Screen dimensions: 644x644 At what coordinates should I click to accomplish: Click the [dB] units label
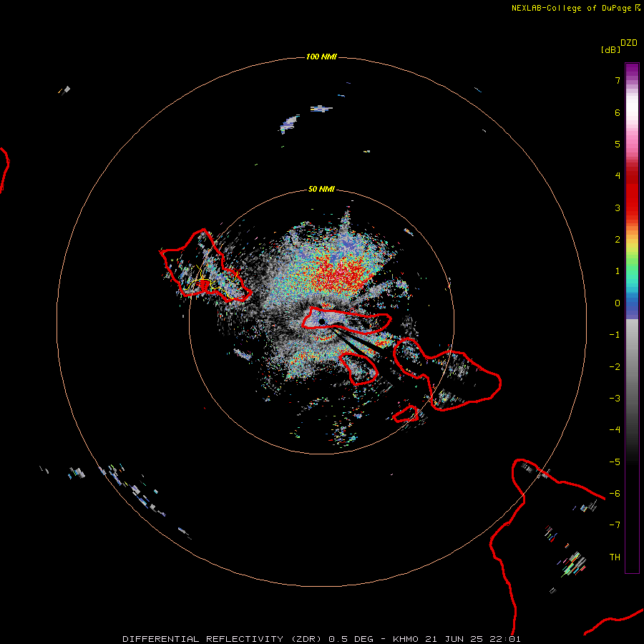(610, 49)
